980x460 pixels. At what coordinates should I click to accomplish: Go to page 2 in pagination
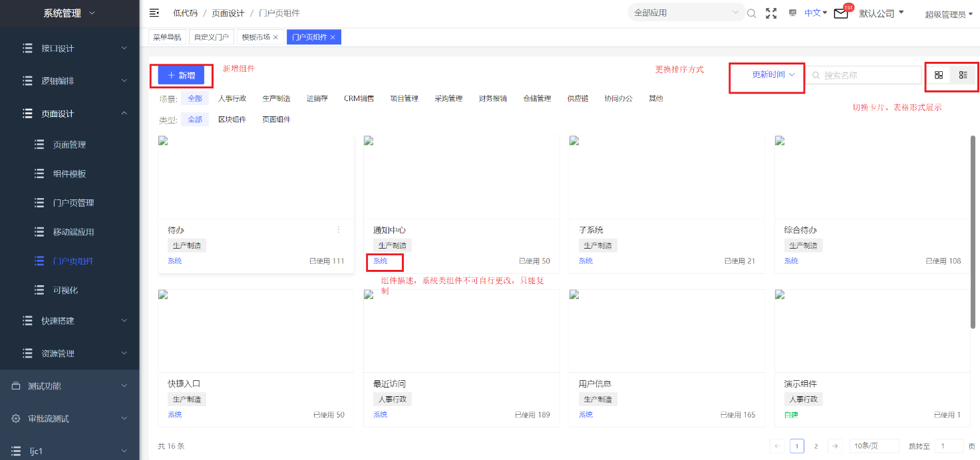(816, 446)
